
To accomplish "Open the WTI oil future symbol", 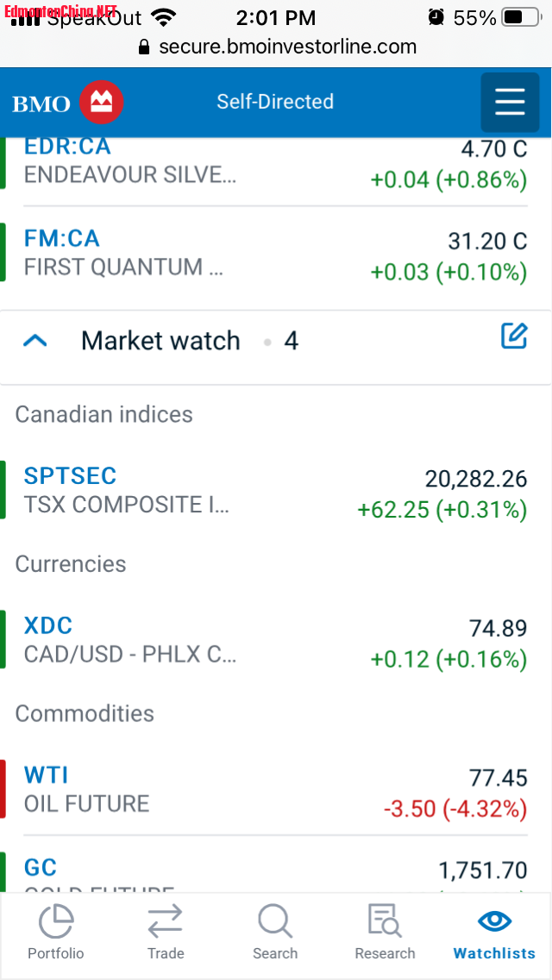I will point(47,775).
